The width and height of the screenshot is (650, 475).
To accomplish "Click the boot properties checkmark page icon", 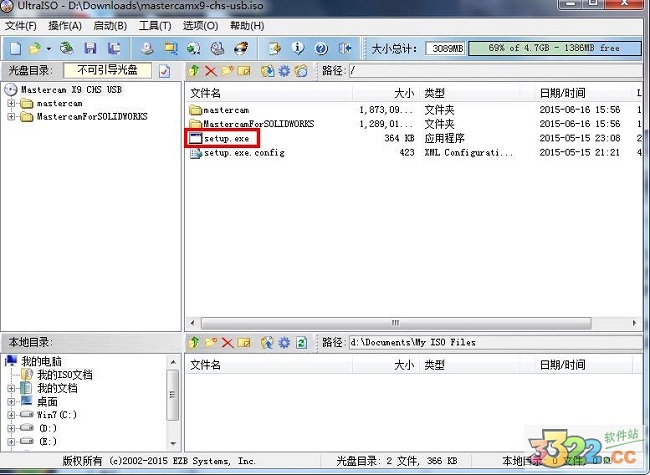I will click(x=165, y=71).
